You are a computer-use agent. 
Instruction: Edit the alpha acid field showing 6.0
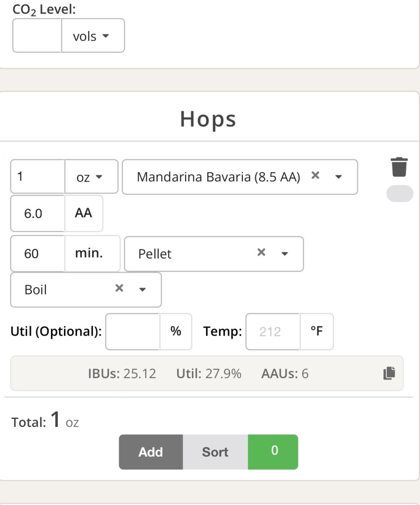[37, 214]
